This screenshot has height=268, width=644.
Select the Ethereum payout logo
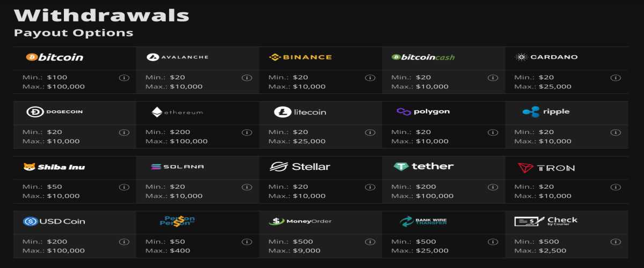[x=177, y=112]
